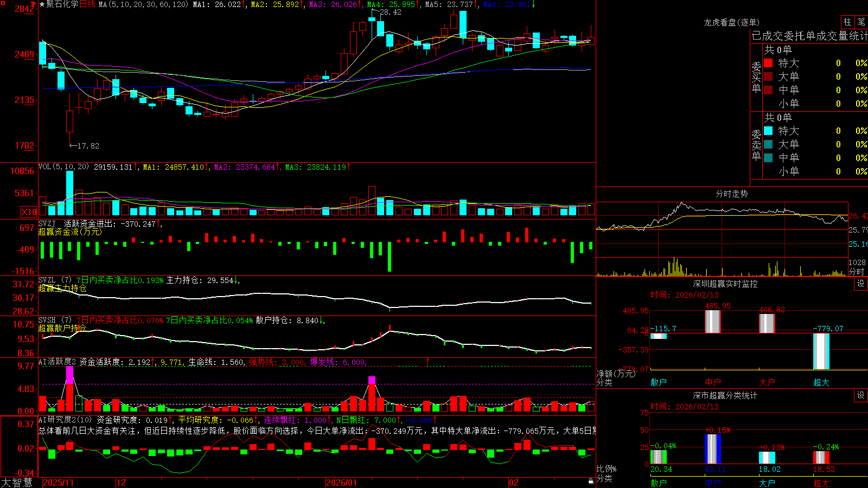This screenshot has width=868, height=488.
Task: Select 小单 row under 委卖单
Action: pos(815,171)
